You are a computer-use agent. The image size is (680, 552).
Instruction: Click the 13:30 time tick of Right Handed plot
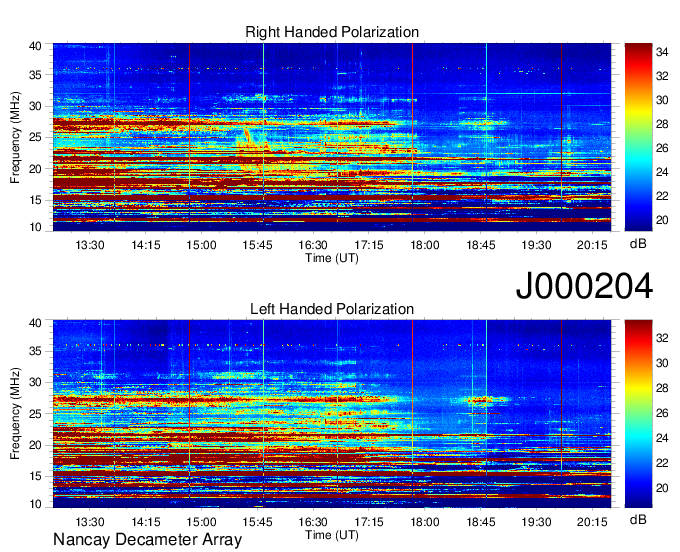(90, 245)
